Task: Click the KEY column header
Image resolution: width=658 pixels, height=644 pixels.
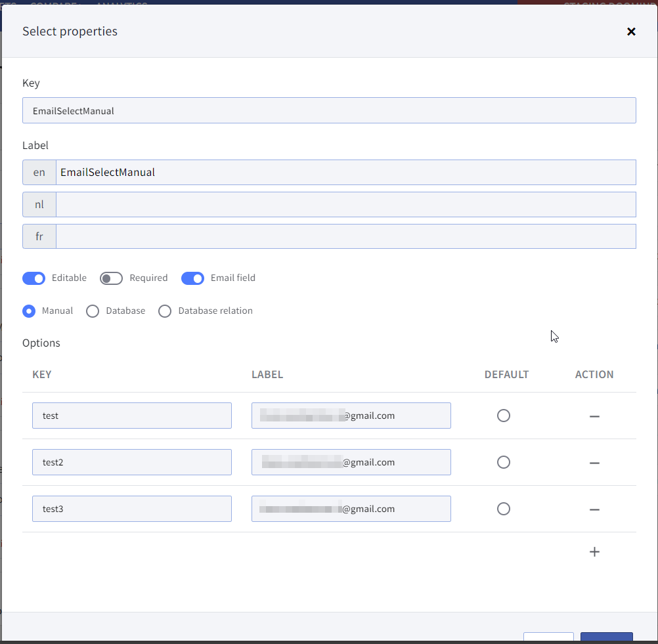Action: 42,375
